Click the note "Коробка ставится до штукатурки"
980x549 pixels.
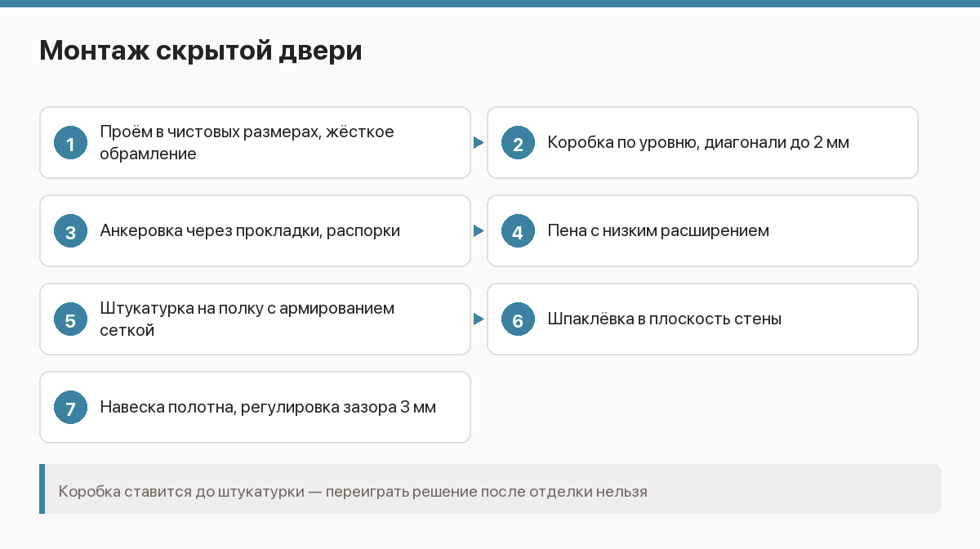click(x=490, y=489)
